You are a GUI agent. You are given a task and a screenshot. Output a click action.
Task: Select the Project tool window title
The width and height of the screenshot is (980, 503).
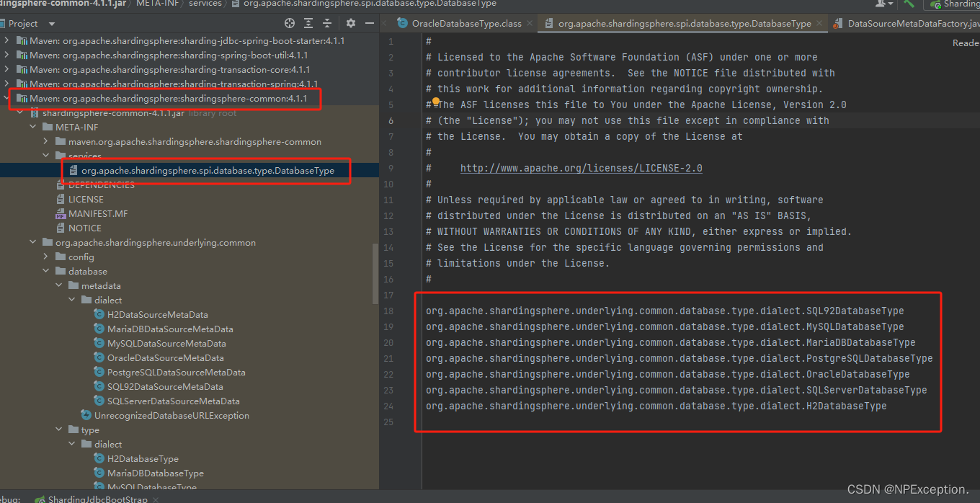23,24
